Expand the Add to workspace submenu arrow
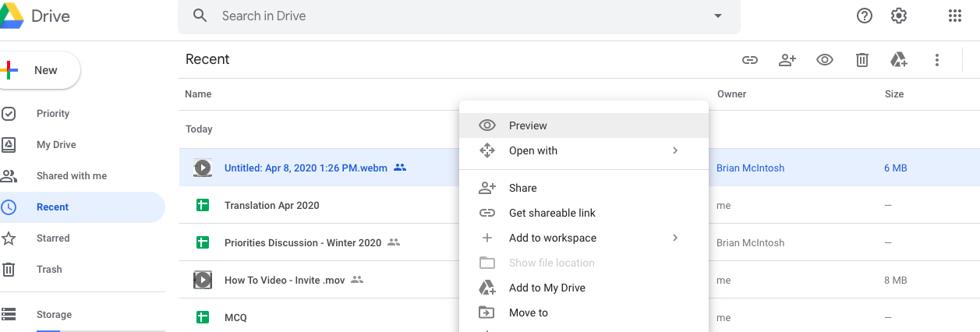 point(675,238)
